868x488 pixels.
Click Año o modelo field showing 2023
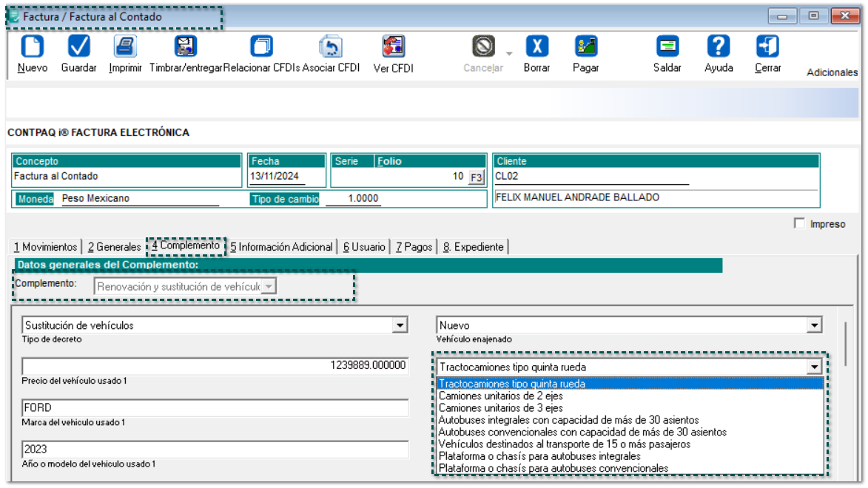tap(215, 450)
